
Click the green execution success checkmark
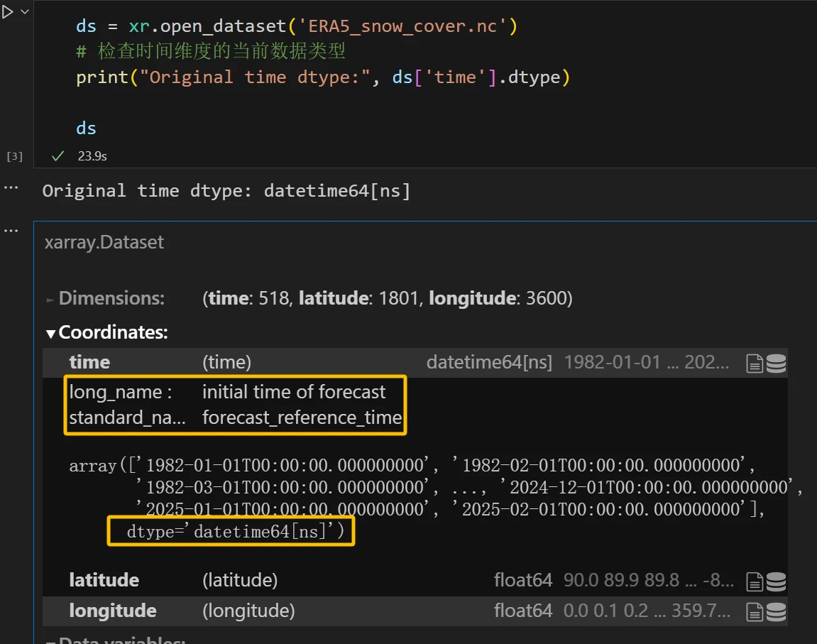tap(58, 155)
